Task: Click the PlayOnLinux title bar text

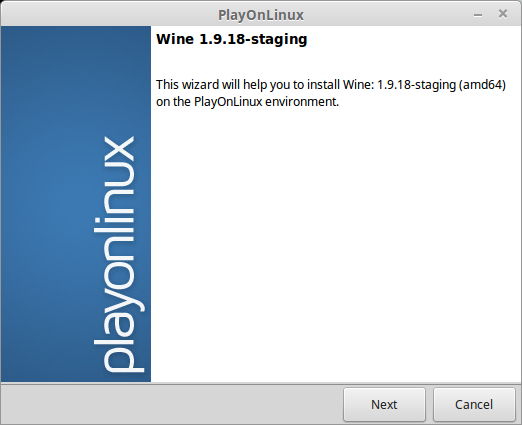Action: point(261,15)
